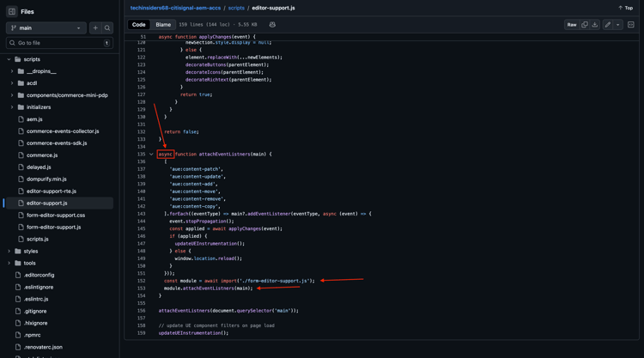The width and height of the screenshot is (644, 358).
Task: Expand the styles folder
Action: click(x=9, y=252)
